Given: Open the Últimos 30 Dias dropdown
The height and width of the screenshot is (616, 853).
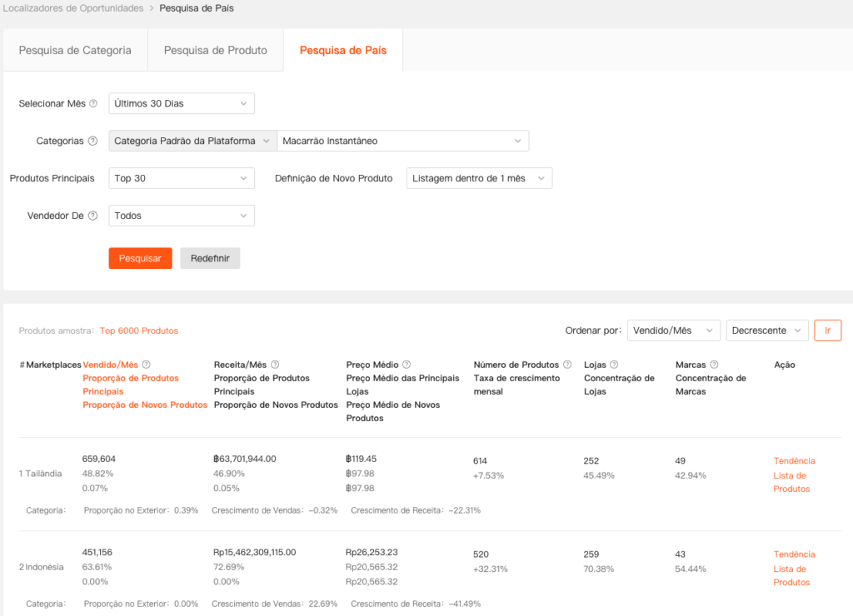Looking at the screenshot, I should tap(182, 104).
